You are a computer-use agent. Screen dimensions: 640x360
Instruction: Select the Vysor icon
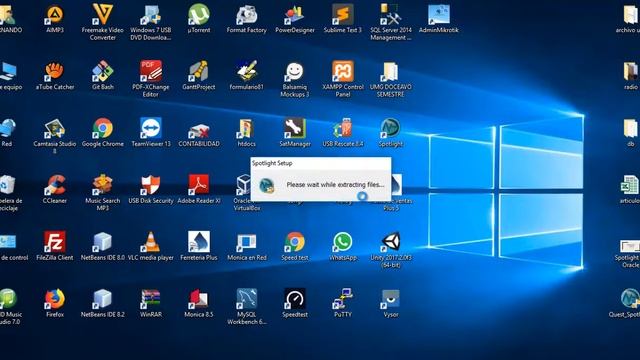click(x=391, y=299)
